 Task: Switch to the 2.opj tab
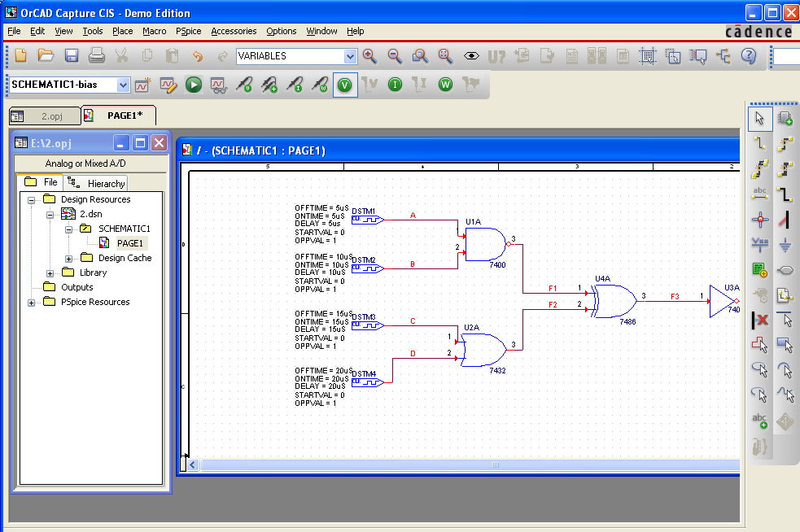(x=45, y=116)
